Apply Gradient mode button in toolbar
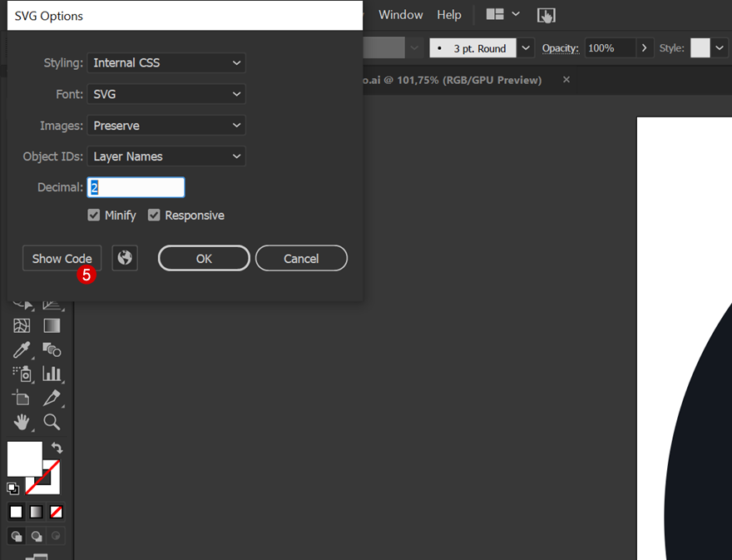The height and width of the screenshot is (560, 732). coord(36,512)
